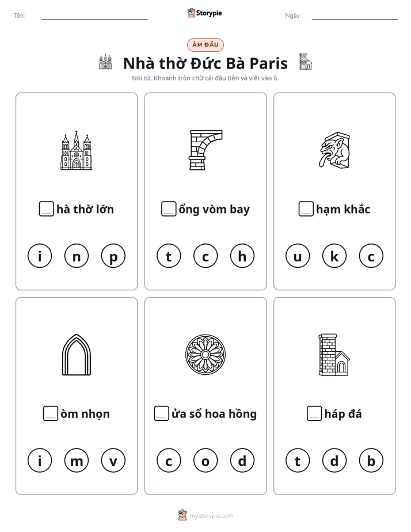Click the ÂM ĐẦU category badge
This screenshot has height=532, width=411.
pyautogui.click(x=205, y=45)
